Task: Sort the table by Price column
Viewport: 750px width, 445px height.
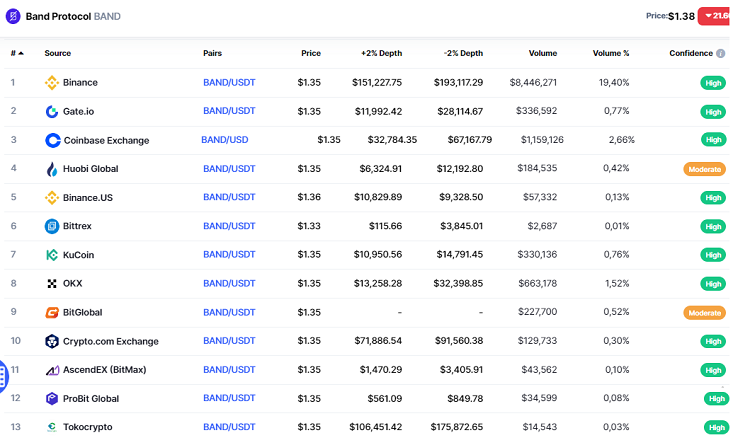Action: [310, 53]
